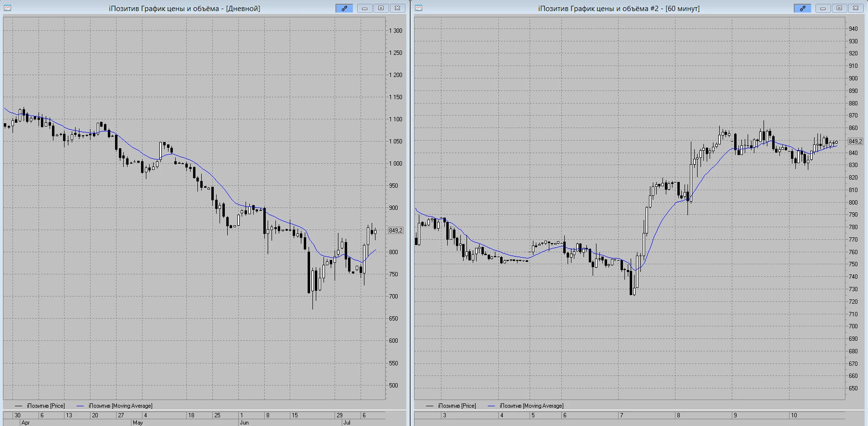Maximize the Дневной chart window
Image resolution: width=868 pixels, height=426 pixels.
pos(381,8)
